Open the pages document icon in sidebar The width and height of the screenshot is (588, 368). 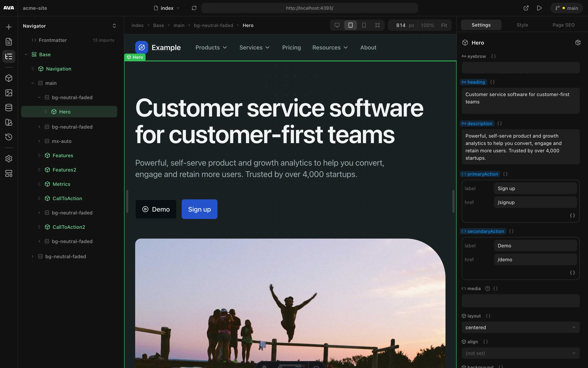9,42
